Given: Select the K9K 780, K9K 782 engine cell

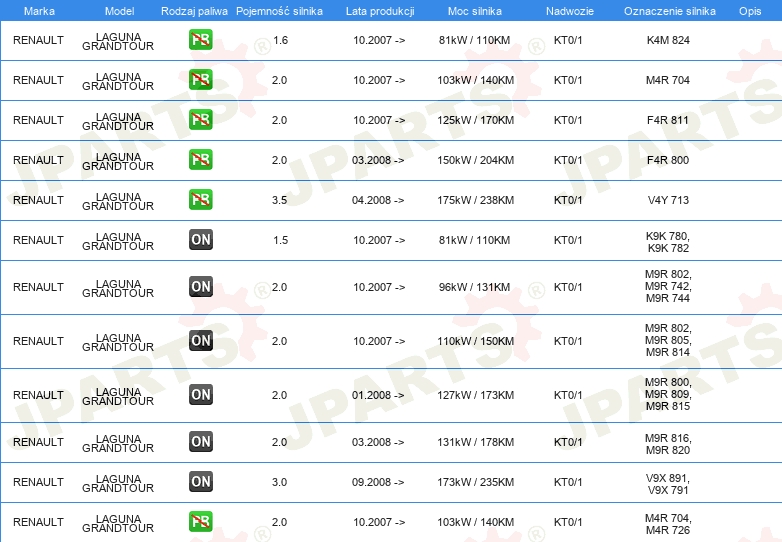Looking at the screenshot, I should coord(668,242).
